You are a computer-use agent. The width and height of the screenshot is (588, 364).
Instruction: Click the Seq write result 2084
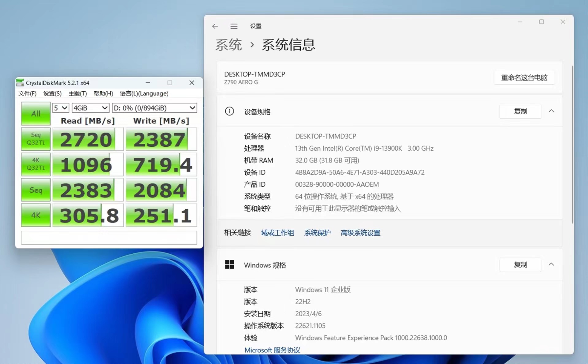(161, 190)
